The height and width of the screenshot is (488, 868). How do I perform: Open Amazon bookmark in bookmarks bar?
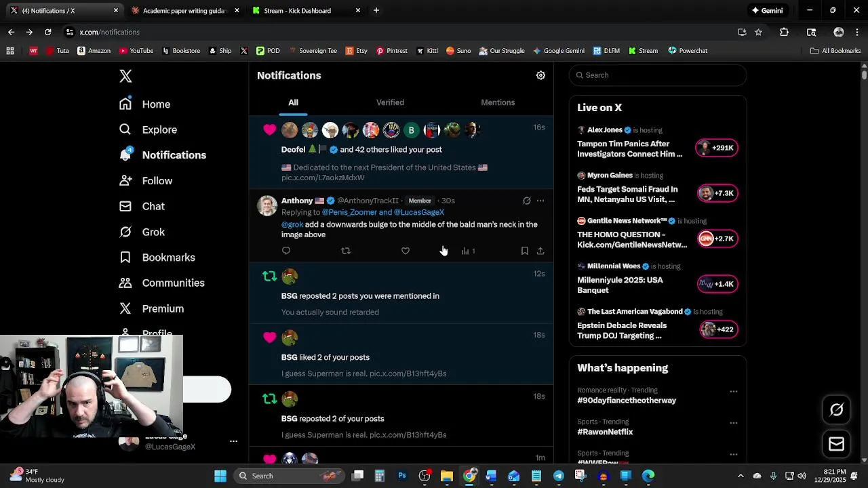(94, 51)
